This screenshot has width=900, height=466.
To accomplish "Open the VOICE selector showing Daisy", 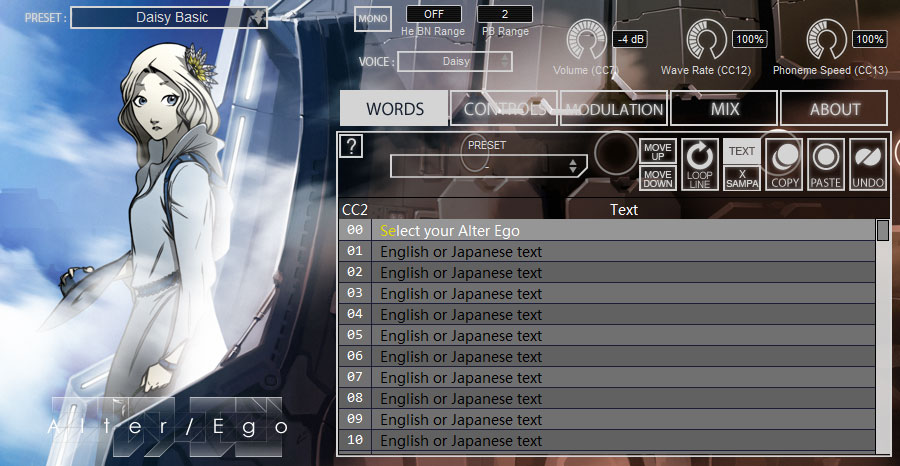I will pyautogui.click(x=455, y=61).
